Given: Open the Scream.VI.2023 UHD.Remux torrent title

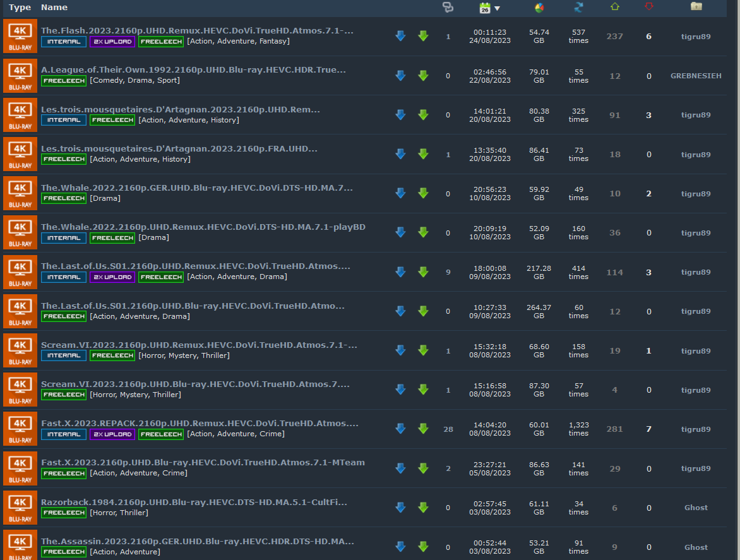Looking at the screenshot, I should point(199,345).
